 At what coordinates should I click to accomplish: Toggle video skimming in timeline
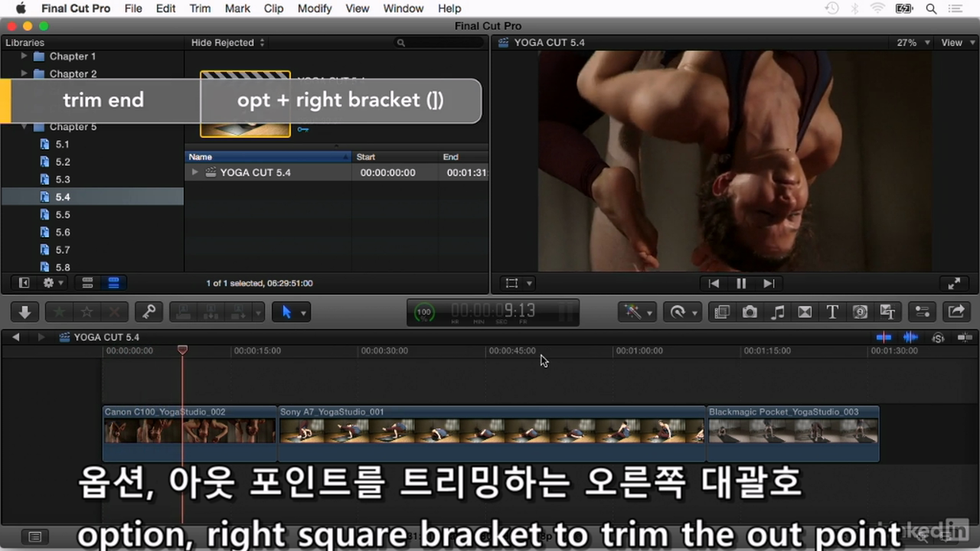[884, 337]
